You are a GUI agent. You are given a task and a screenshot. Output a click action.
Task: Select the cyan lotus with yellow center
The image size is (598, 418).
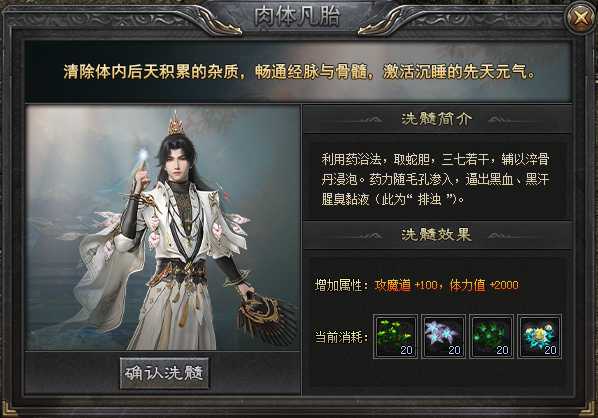[539, 336]
